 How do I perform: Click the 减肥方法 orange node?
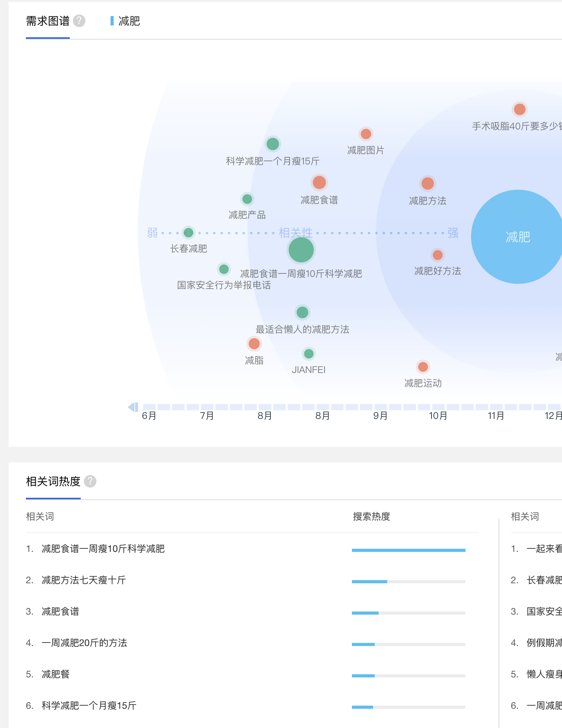tap(428, 183)
